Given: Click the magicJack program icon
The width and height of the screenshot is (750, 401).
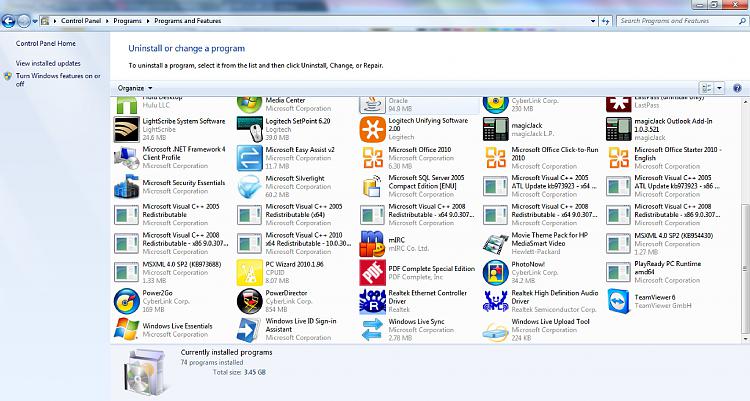Looking at the screenshot, I should pyautogui.click(x=495, y=129).
